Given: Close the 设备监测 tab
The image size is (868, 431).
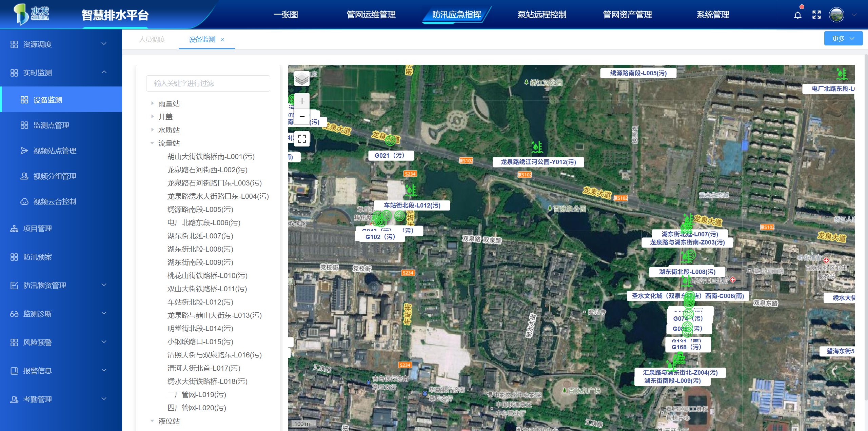Looking at the screenshot, I should [x=222, y=40].
